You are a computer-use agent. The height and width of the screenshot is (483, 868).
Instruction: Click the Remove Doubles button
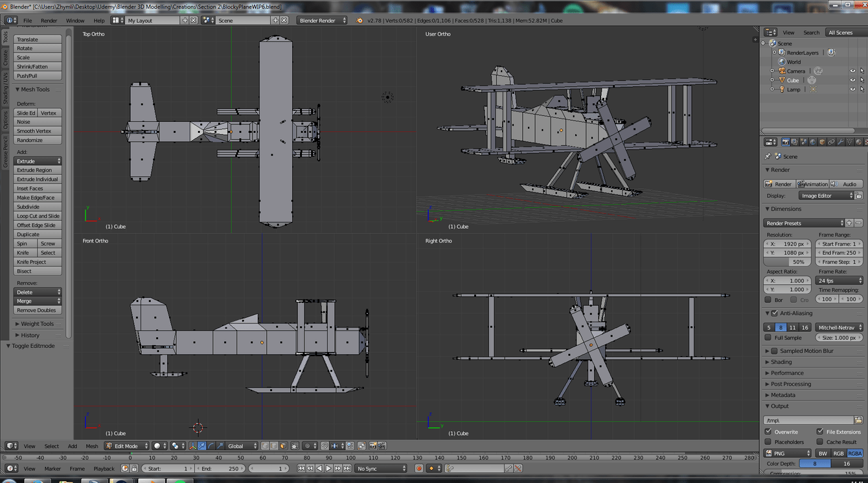(x=36, y=310)
